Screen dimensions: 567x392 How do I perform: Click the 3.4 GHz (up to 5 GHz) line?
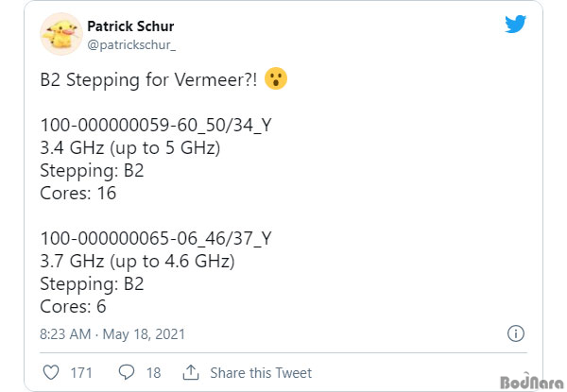130,148
